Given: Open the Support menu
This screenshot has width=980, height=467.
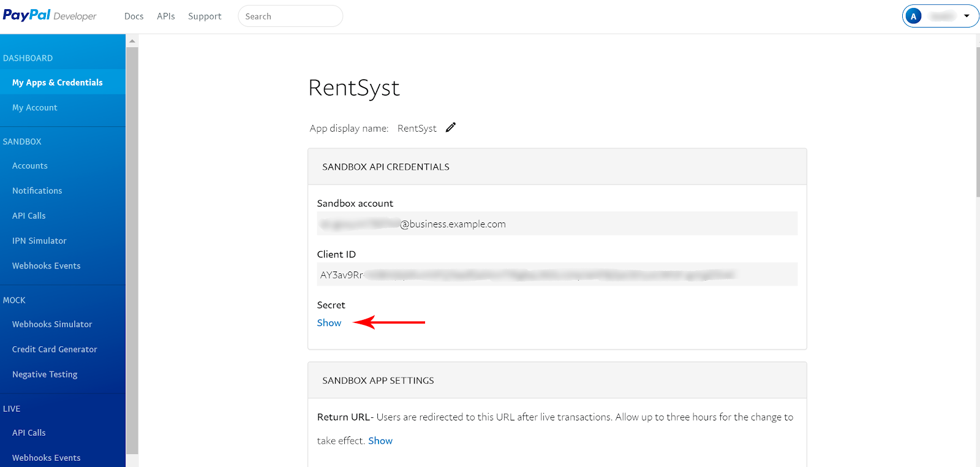Looking at the screenshot, I should click(205, 17).
